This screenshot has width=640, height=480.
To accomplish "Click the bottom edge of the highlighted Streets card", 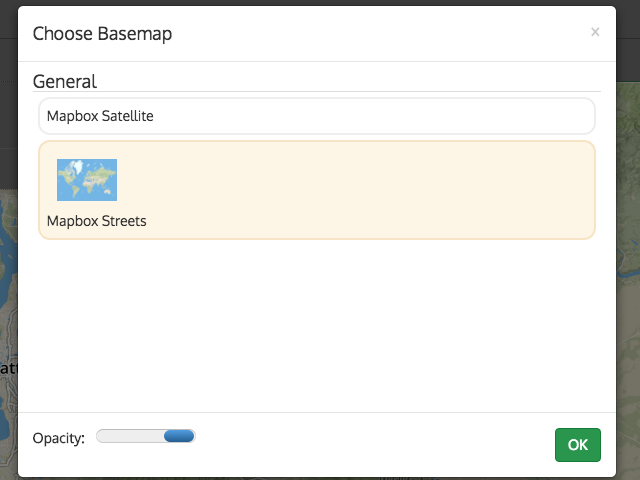I will point(317,239).
